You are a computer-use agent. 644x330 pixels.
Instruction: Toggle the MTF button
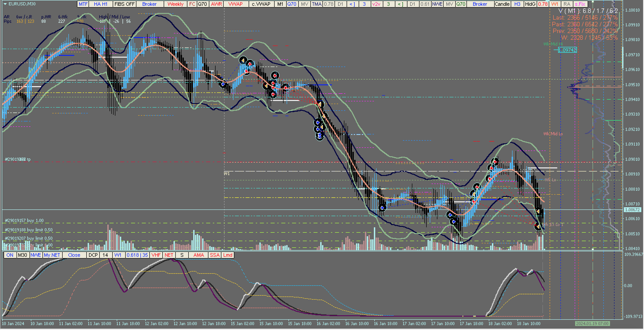(x=83, y=4)
